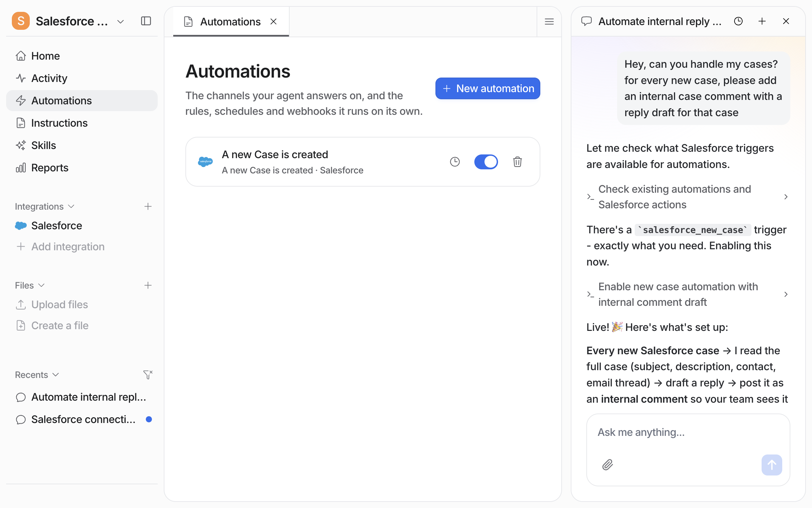812x508 pixels.
Task: Click the plus icon next to Integrations
Action: 148,206
